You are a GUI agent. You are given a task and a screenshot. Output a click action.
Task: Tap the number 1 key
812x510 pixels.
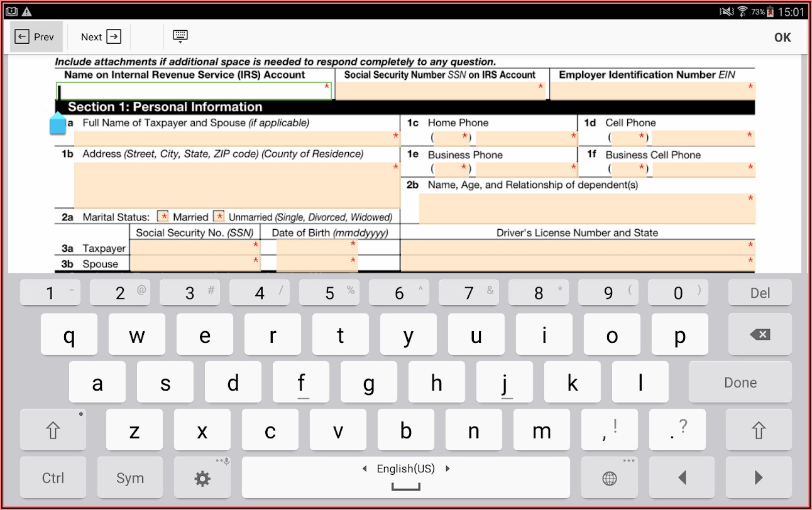50,293
